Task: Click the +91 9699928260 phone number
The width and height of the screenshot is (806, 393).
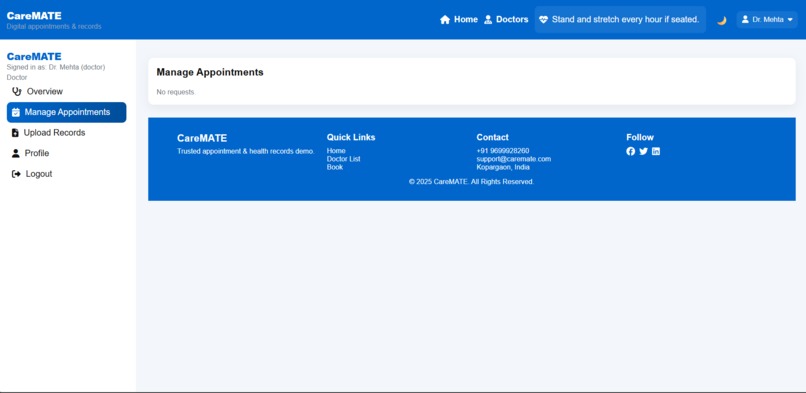Action: [x=503, y=151]
